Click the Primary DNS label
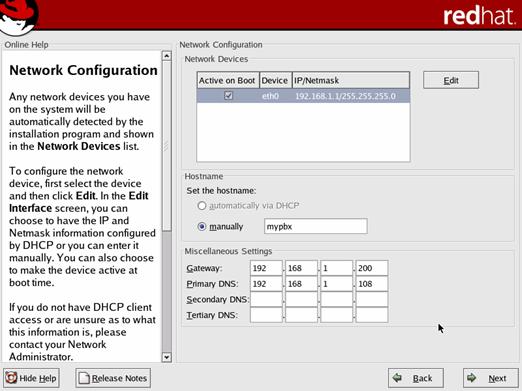The height and width of the screenshot is (391, 522). (x=212, y=284)
